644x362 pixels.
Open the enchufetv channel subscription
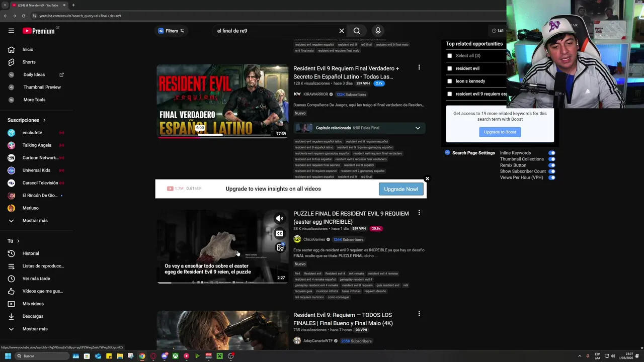(x=32, y=133)
